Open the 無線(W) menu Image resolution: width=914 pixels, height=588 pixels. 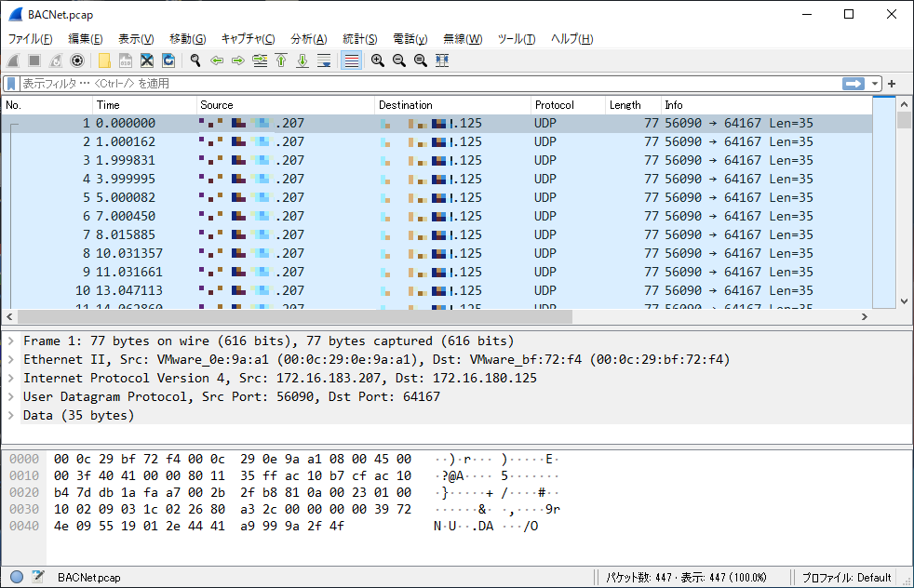point(463,39)
